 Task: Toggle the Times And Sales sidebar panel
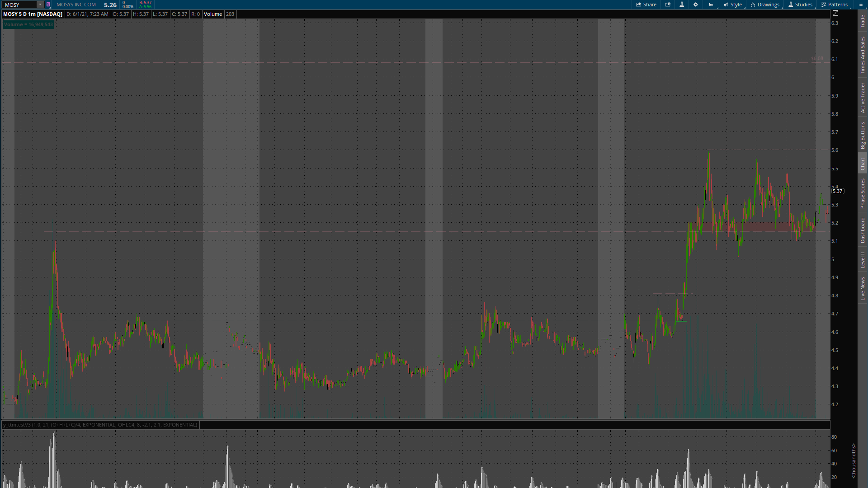[863, 55]
